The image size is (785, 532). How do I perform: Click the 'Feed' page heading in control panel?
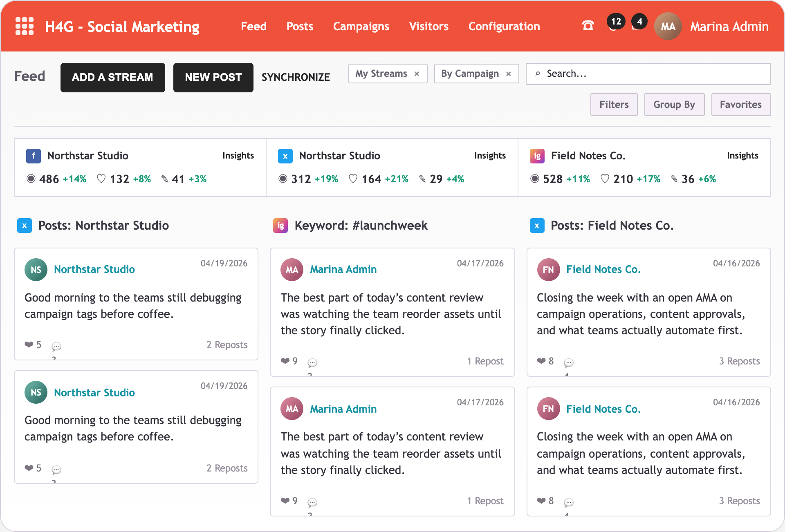coord(29,76)
